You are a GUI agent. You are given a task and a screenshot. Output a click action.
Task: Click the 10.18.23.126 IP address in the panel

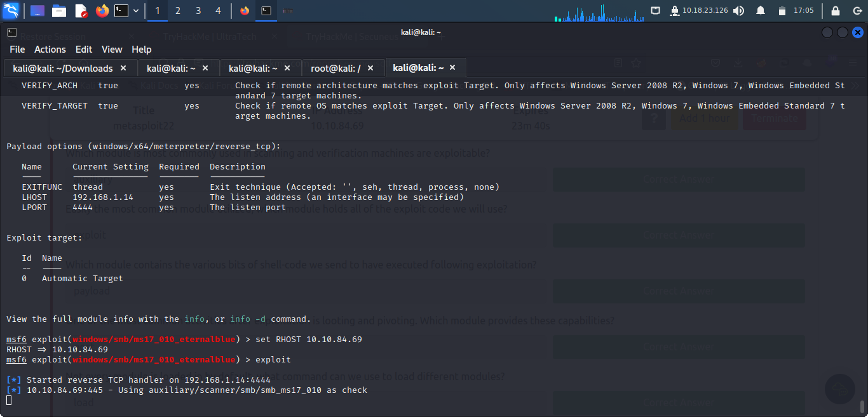tap(705, 11)
